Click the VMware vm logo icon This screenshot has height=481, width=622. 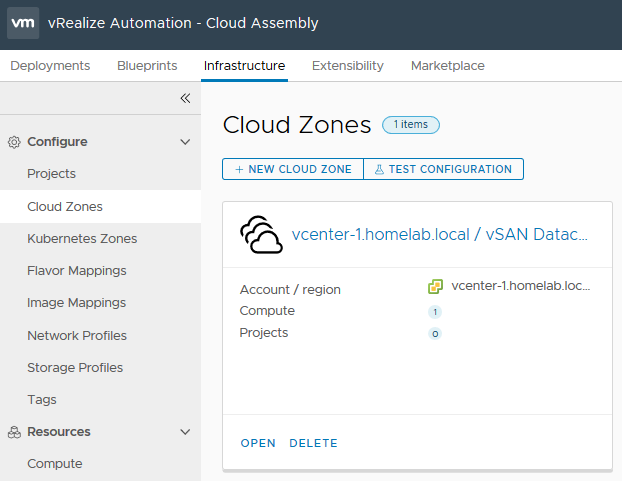point(23,23)
